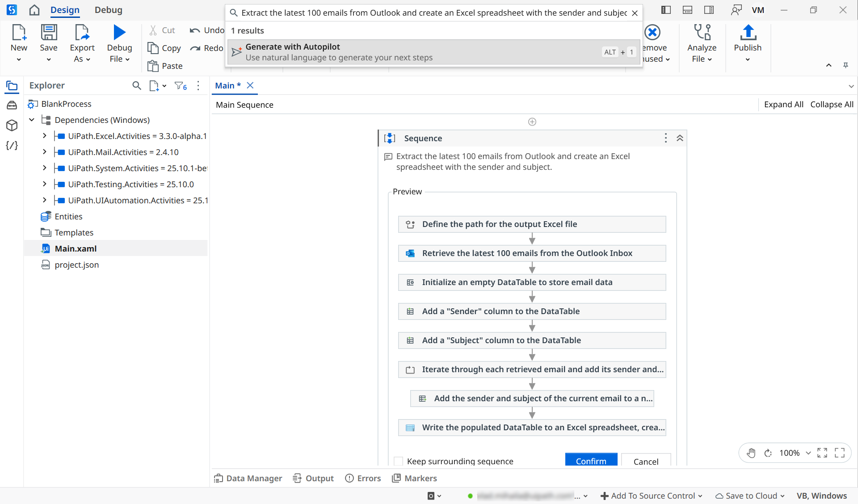Viewport: 858px width, 504px height.
Task: Click the Analyze File icon
Action: (702, 33)
